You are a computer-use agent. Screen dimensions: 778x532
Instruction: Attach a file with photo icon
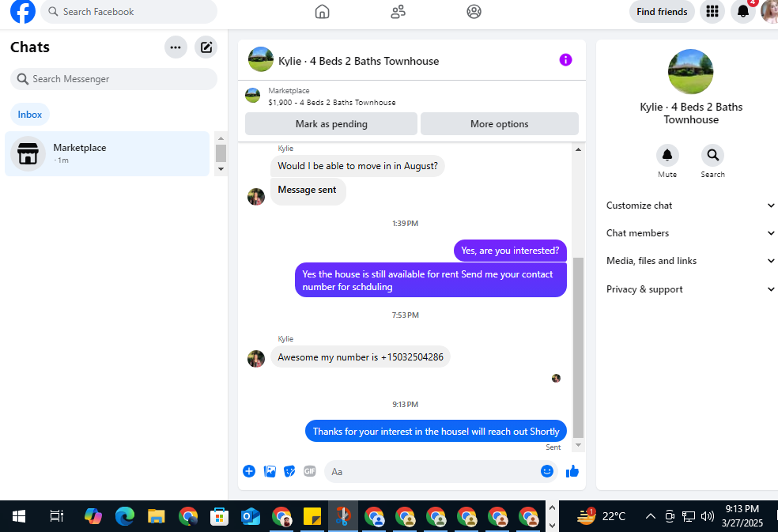(270, 471)
